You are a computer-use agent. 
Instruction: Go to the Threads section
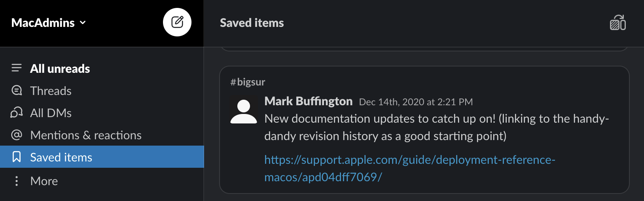[51, 91]
